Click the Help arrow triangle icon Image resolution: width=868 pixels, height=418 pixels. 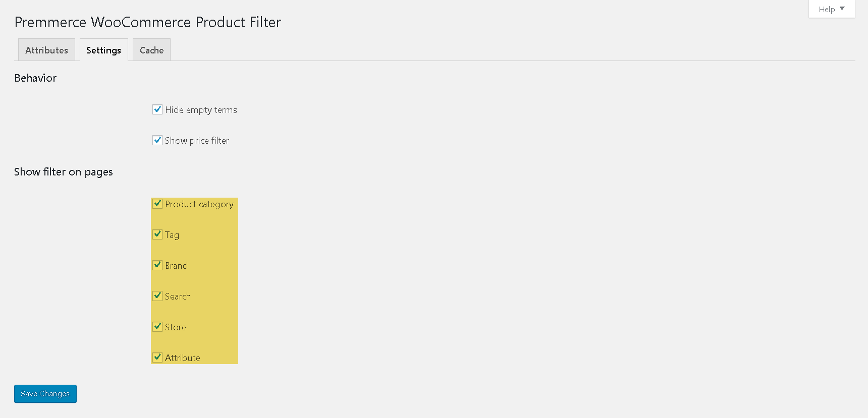click(x=842, y=9)
